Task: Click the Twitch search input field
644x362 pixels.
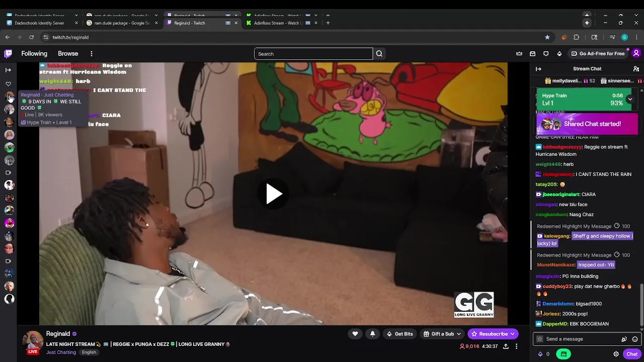Action: [x=313, y=54]
